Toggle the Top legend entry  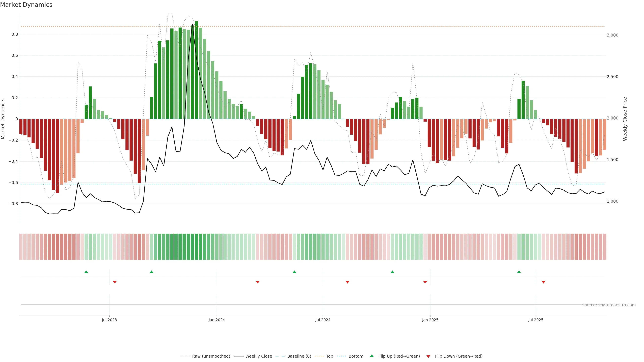pos(330,356)
